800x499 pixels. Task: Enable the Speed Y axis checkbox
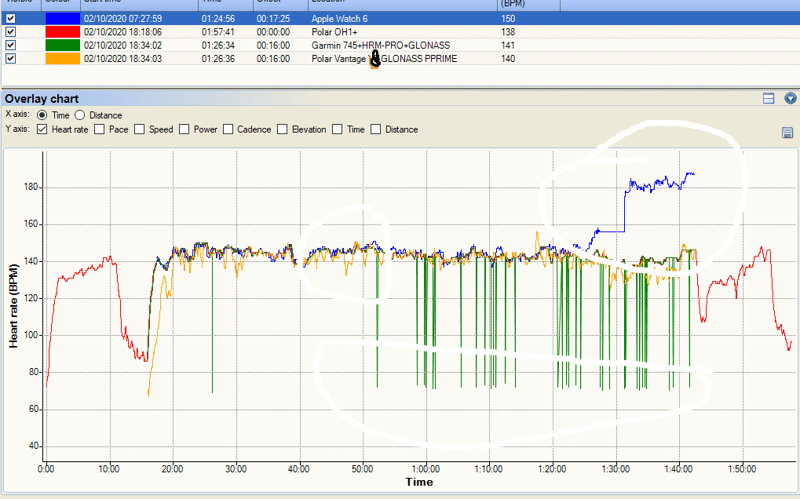coord(139,129)
